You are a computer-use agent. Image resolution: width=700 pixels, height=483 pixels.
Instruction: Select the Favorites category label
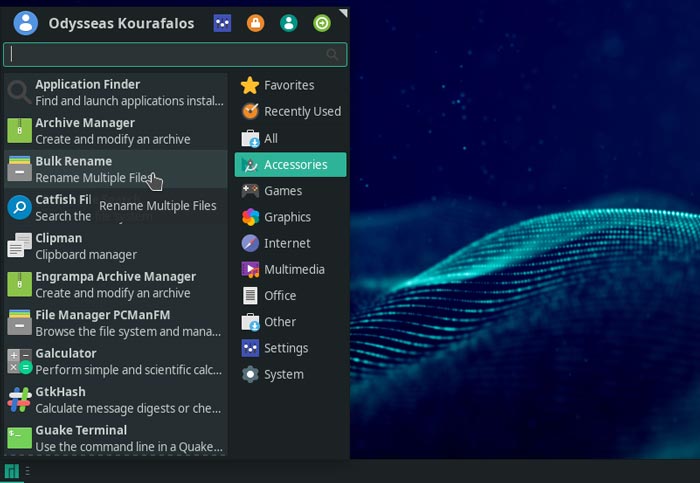[x=289, y=85]
